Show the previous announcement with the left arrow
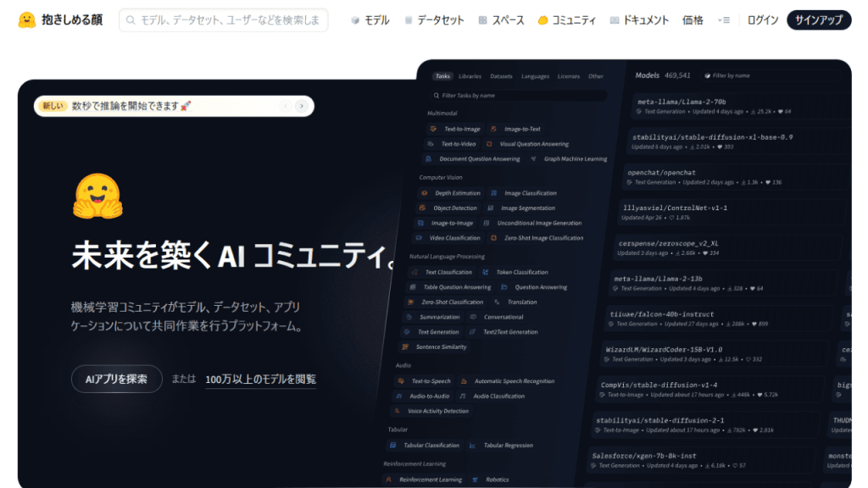 coord(287,106)
